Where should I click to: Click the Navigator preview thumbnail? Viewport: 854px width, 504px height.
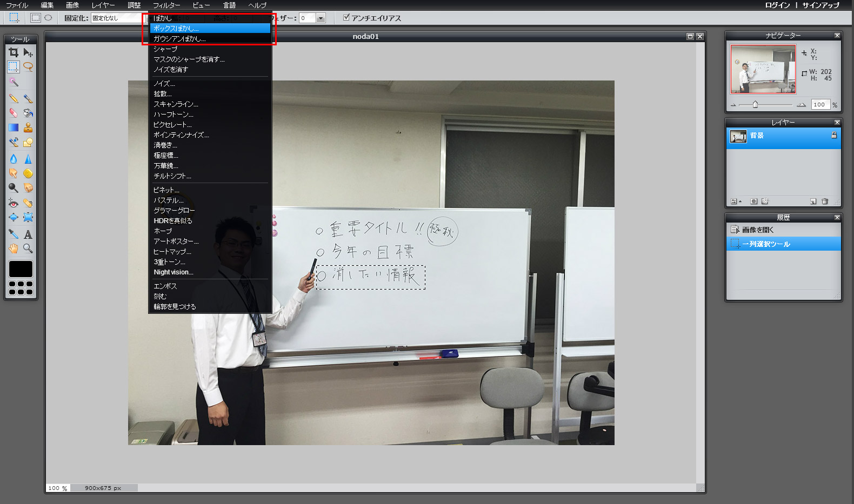pyautogui.click(x=763, y=69)
